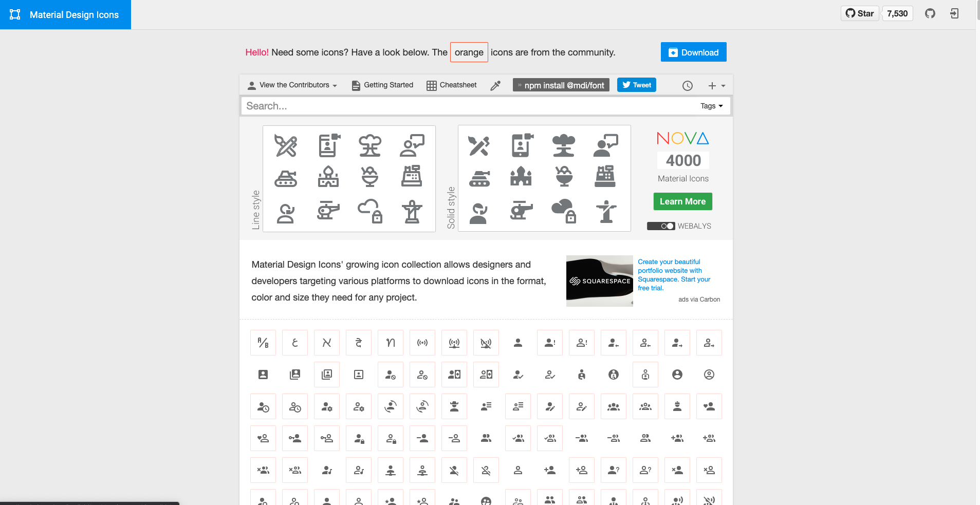Screen dimensions: 980x505
Task: Pick the account-hard-hat icon
Action: 677,406
